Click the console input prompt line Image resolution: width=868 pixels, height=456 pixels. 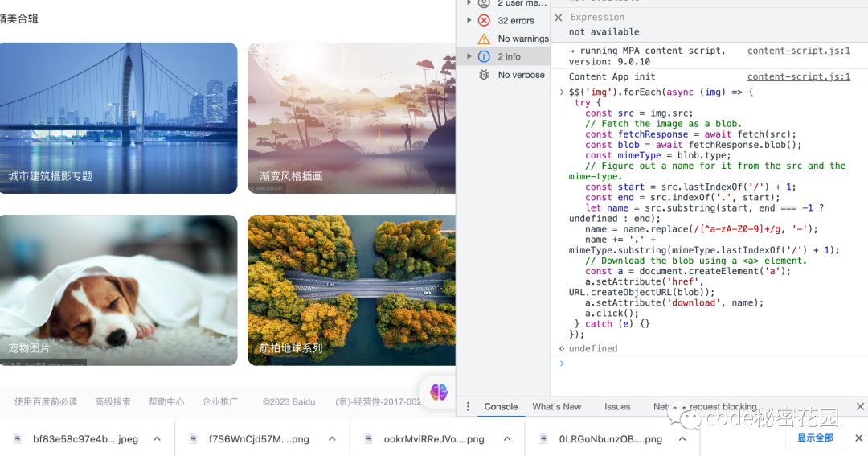click(x=709, y=364)
